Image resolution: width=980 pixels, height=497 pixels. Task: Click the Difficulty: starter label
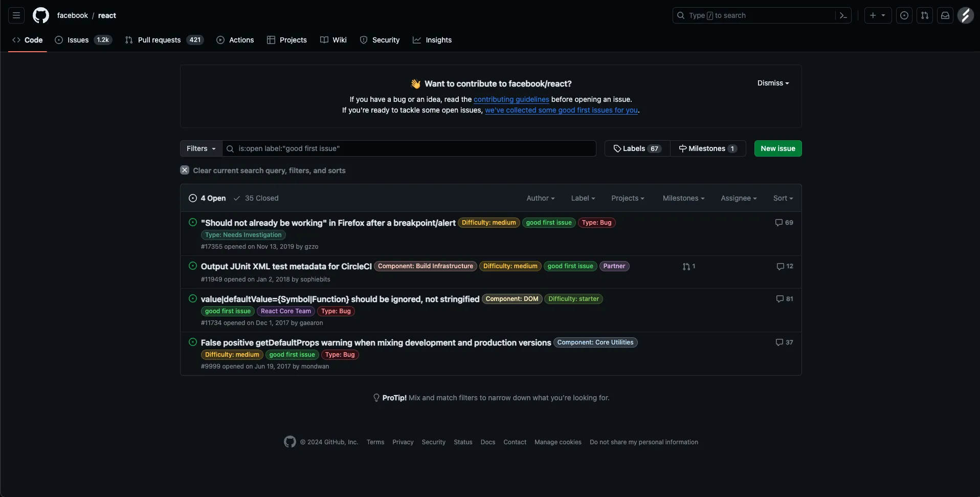(x=573, y=299)
